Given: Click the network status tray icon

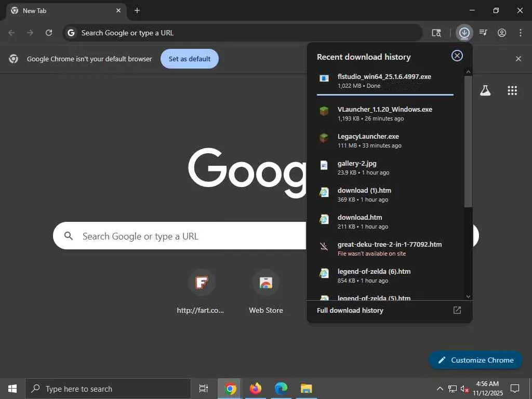Looking at the screenshot, I should 453,389.
